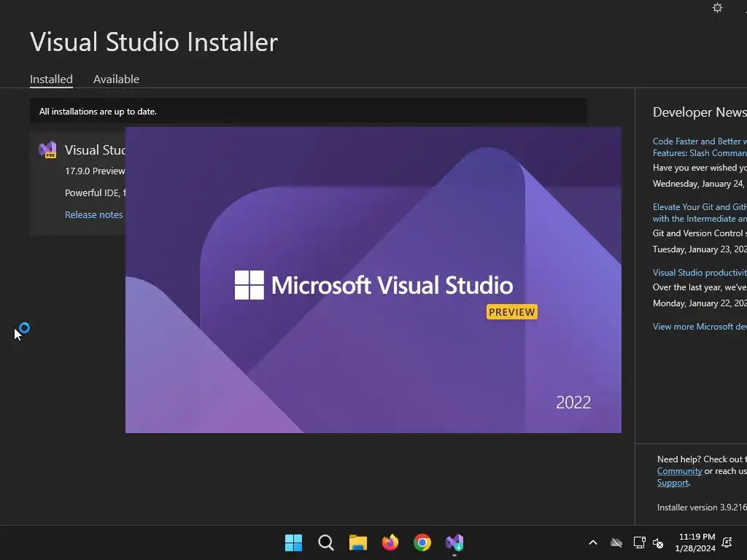This screenshot has width=747, height=560.
Task: Open 'Visual Studio productivity' news link
Action: pos(700,273)
